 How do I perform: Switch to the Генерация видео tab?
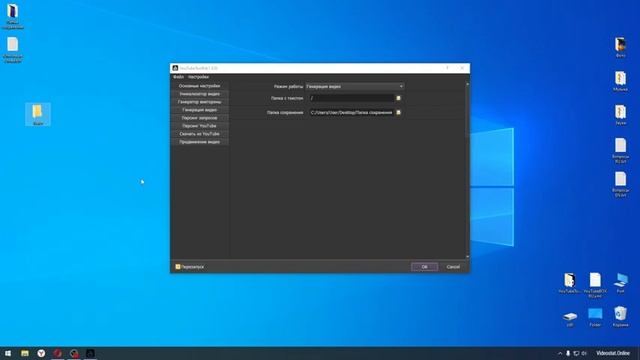click(x=200, y=110)
